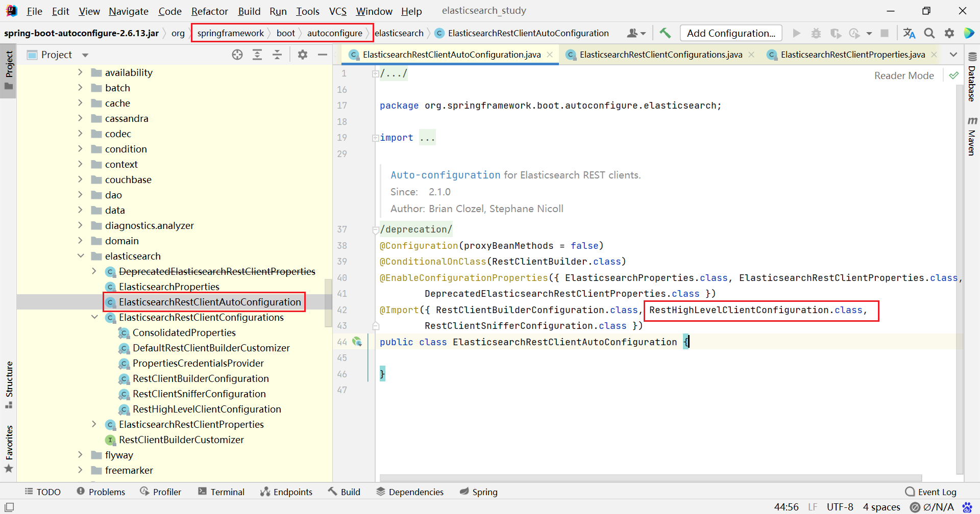Open the Project view dropdown
Viewport: 980px width, 514px height.
pos(85,55)
